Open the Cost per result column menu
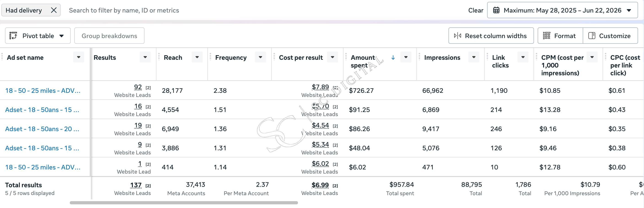 coord(333,57)
